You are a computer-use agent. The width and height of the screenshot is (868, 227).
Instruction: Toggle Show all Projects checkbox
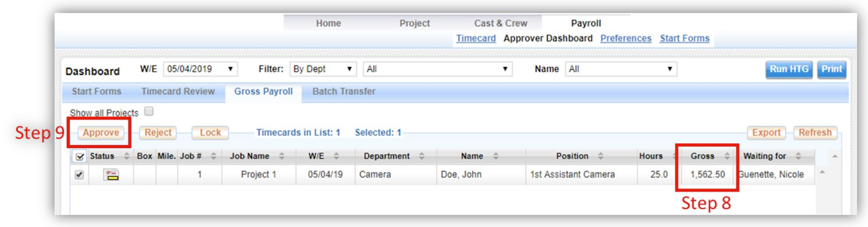click(149, 111)
